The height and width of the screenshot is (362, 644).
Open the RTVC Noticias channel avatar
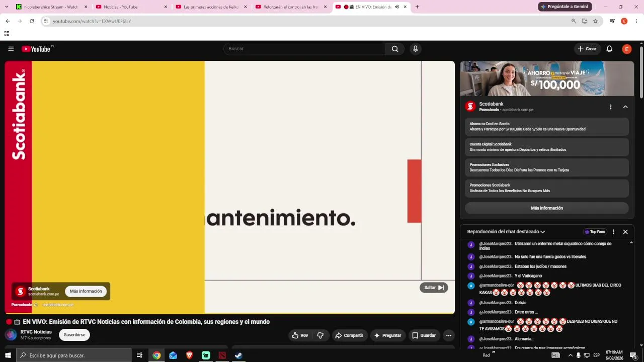pos(11,335)
